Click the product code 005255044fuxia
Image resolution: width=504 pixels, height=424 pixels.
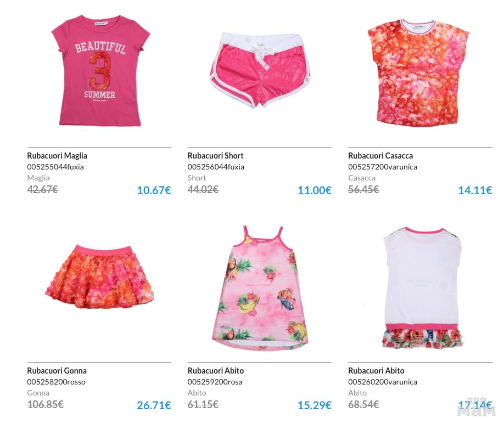pyautogui.click(x=55, y=167)
